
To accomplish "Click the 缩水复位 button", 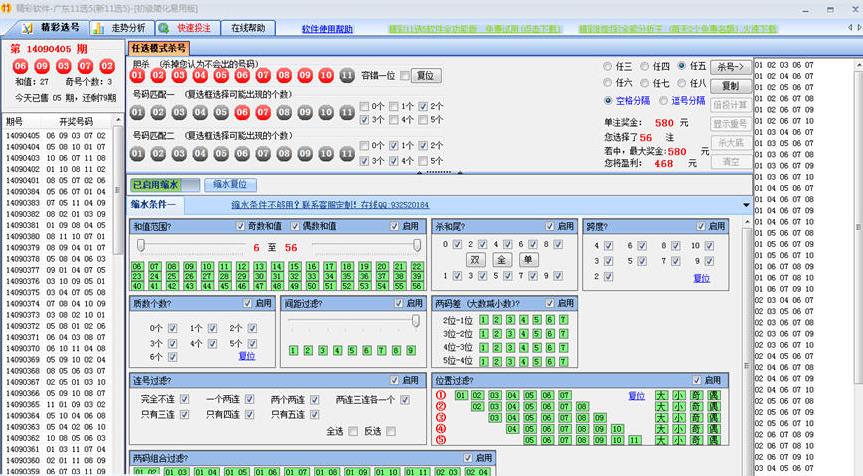I will 231,185.
